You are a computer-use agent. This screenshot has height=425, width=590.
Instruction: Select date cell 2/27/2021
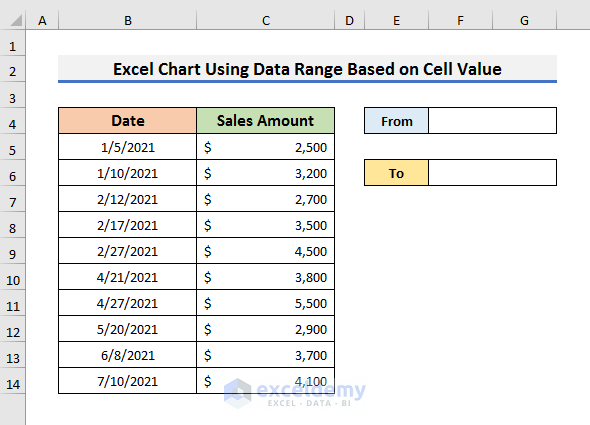coord(128,251)
